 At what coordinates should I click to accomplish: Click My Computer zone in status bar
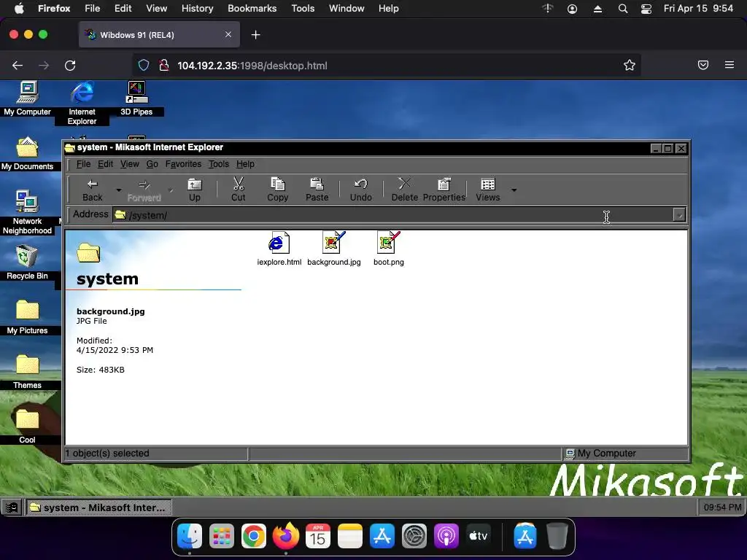click(625, 454)
